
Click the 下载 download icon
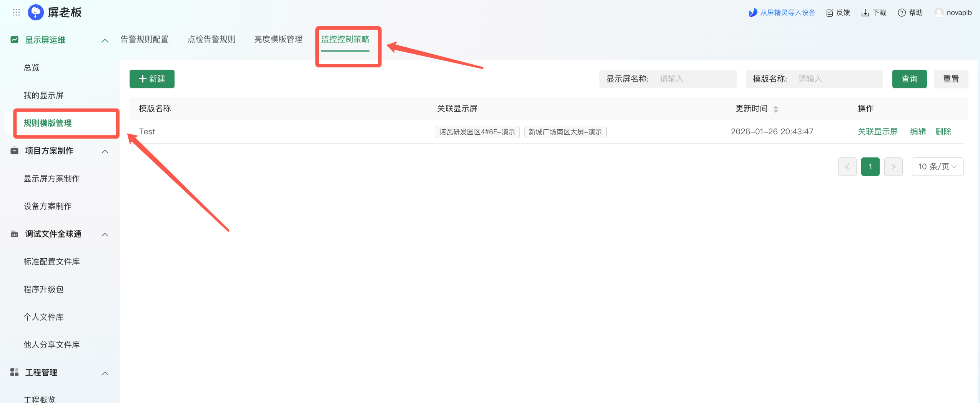coord(865,13)
